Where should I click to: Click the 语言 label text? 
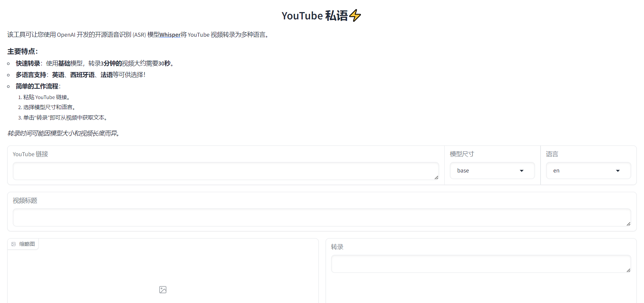point(552,154)
